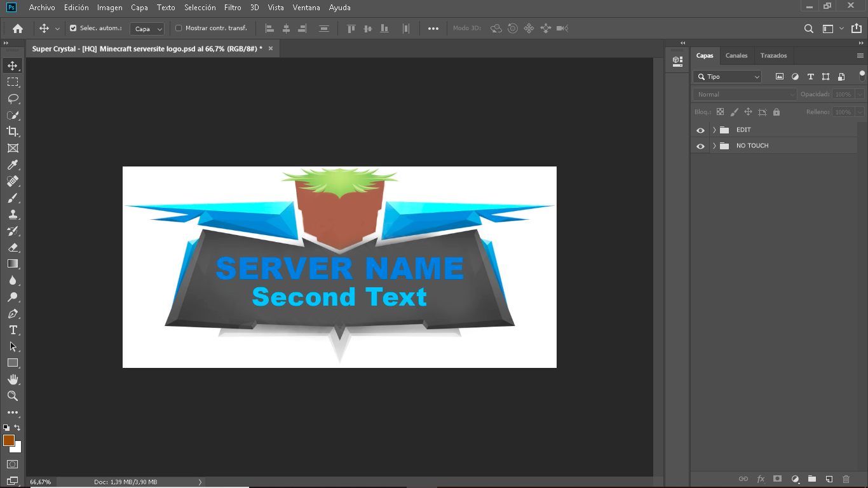Viewport: 868px width, 488px height.
Task: Toggle pixel layer filter
Action: coord(780,77)
